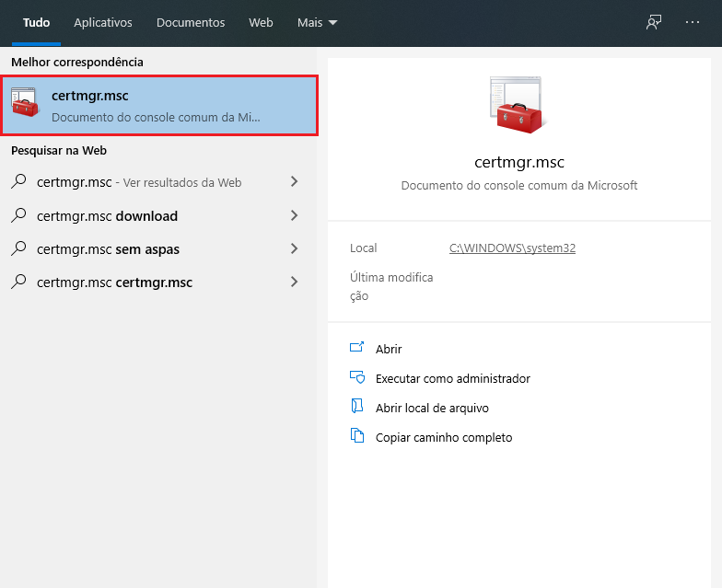Select the Tudo tab
Viewport: 722px width, 588px height.
pos(36,22)
